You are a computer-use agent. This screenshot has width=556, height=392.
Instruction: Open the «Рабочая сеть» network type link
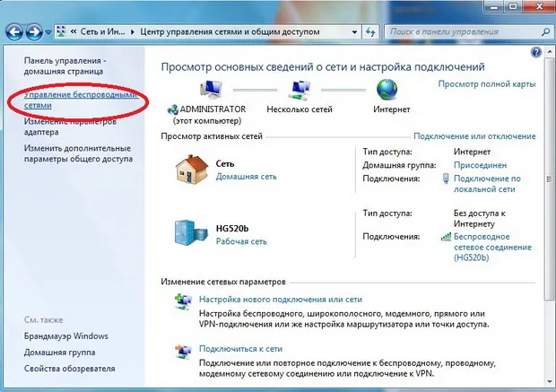point(241,241)
